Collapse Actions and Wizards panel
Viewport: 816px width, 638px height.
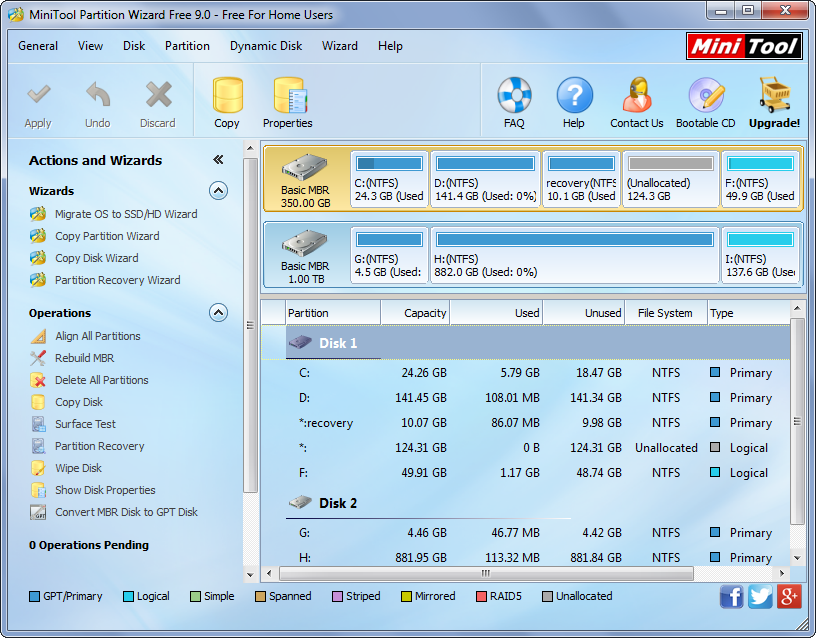[x=219, y=160]
